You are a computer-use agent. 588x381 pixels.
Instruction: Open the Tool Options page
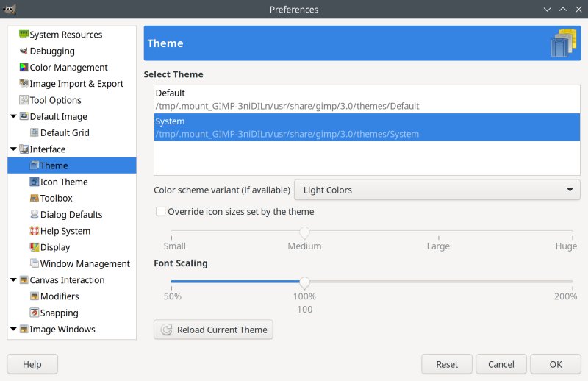tap(56, 100)
